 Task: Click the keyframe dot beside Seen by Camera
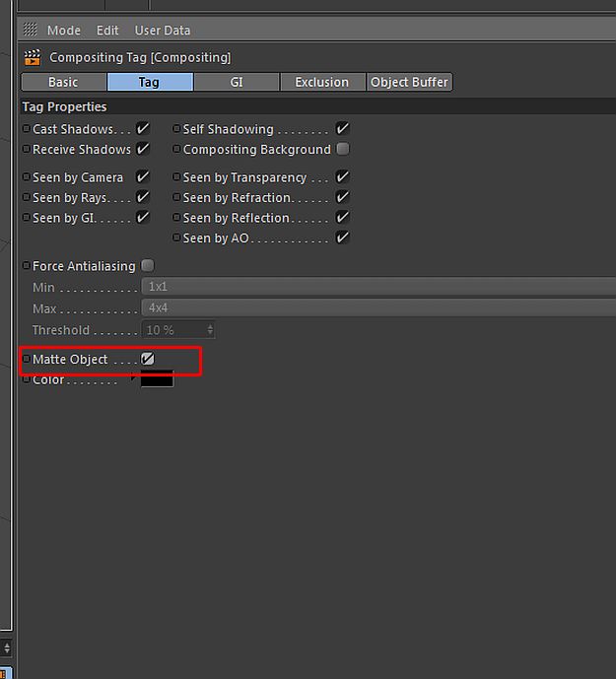(26, 176)
